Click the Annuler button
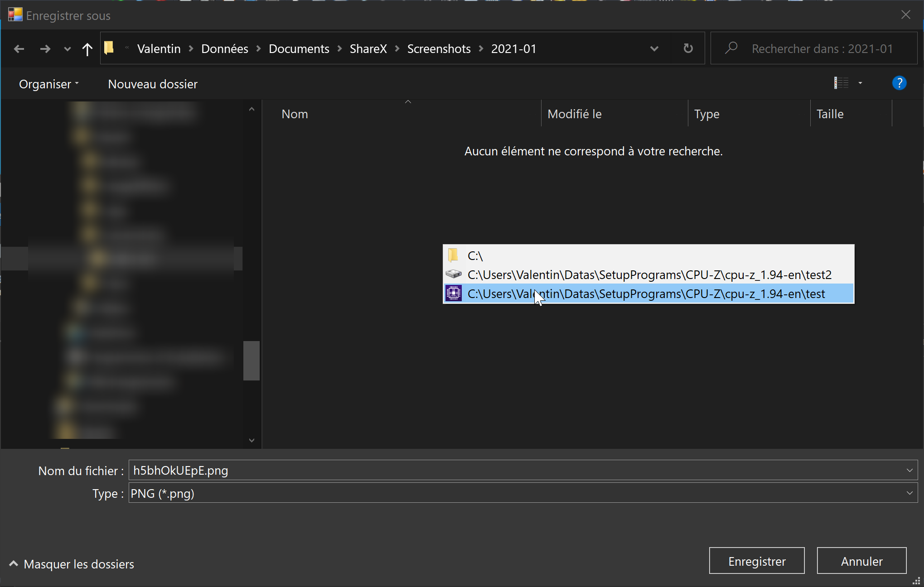 point(861,561)
